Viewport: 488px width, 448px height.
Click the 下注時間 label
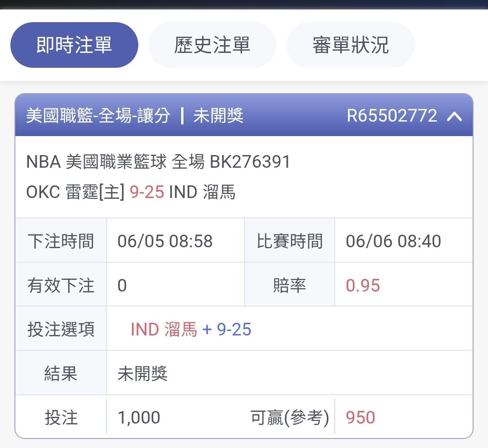click(x=61, y=241)
